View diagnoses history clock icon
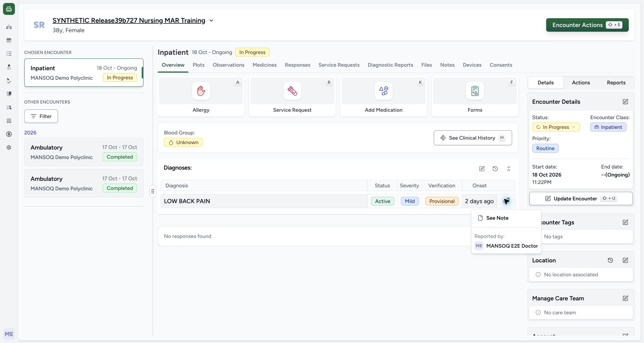 (495, 169)
